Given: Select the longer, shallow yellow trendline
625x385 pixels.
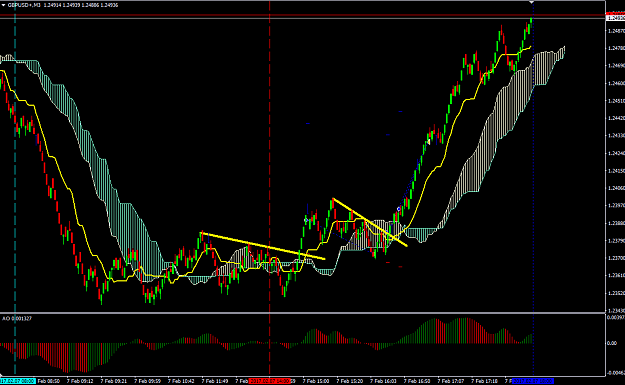Looking at the screenshot, I should [x=263, y=246].
